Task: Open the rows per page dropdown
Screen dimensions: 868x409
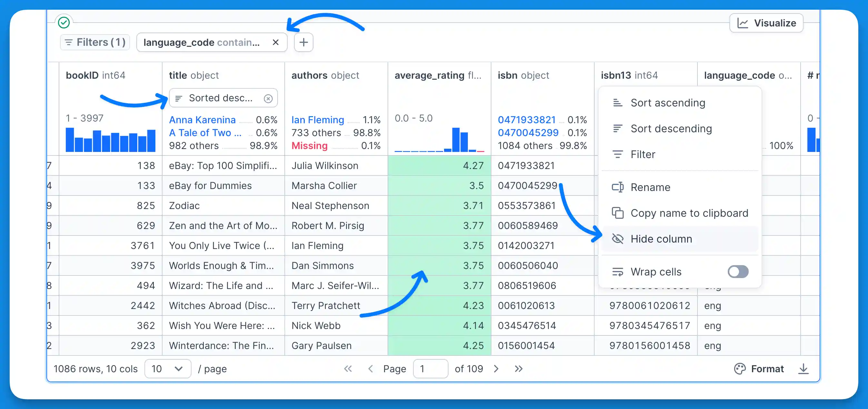Action: [167, 369]
